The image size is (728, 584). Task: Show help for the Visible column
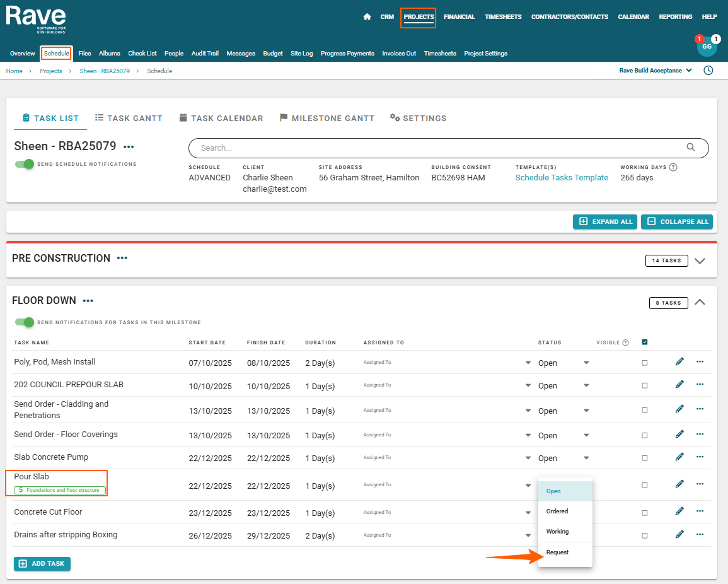point(625,343)
